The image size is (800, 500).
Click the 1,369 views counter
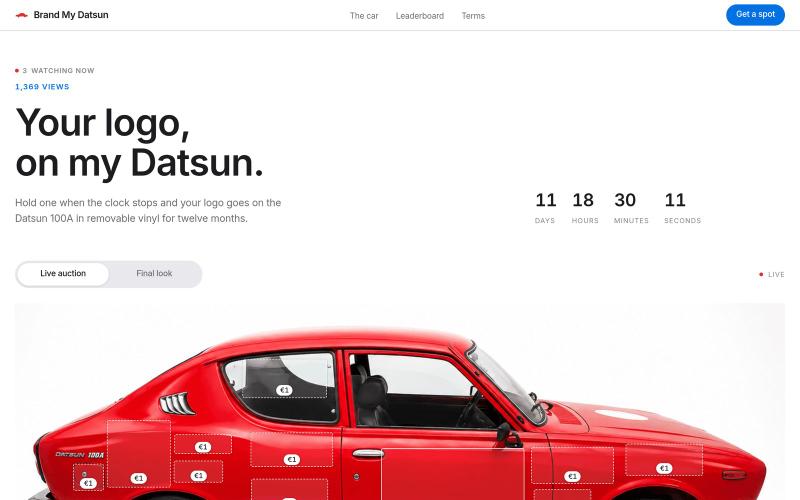(x=42, y=87)
